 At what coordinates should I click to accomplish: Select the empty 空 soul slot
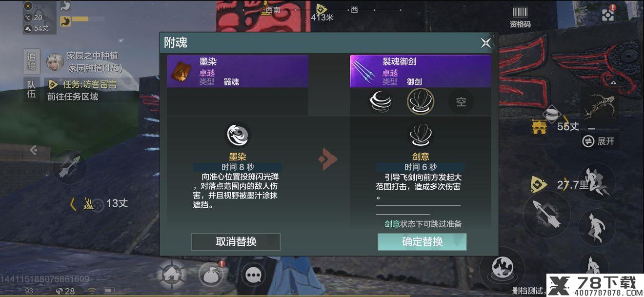coord(461,101)
